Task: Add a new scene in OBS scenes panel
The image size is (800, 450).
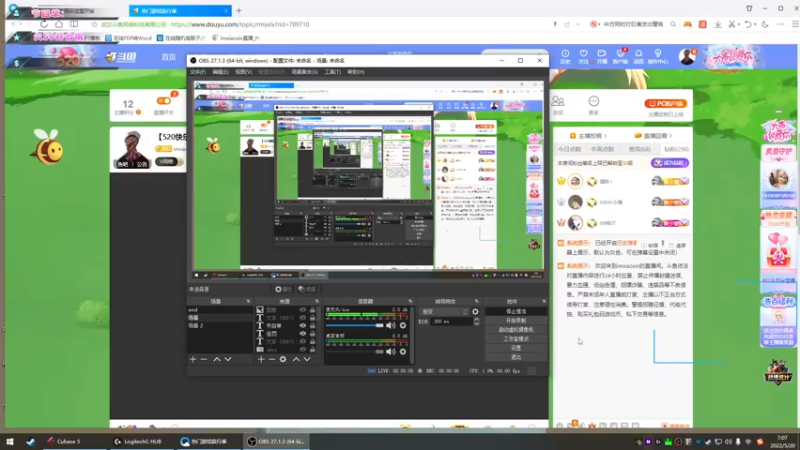Action: 193,359
